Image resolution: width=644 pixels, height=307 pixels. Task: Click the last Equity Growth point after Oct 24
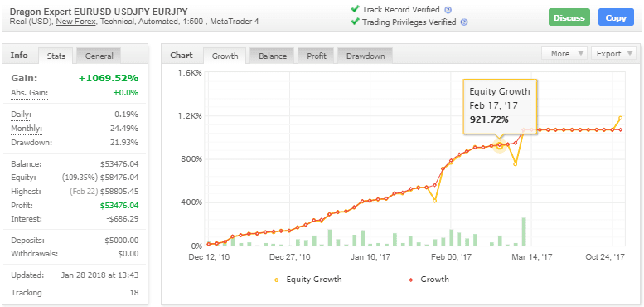coord(620,118)
